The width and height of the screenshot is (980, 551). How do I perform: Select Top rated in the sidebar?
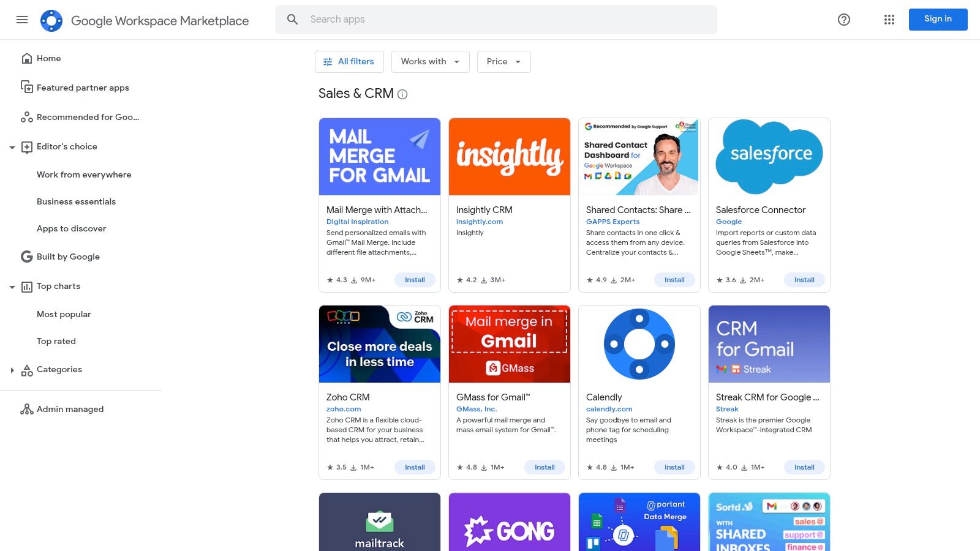click(56, 341)
